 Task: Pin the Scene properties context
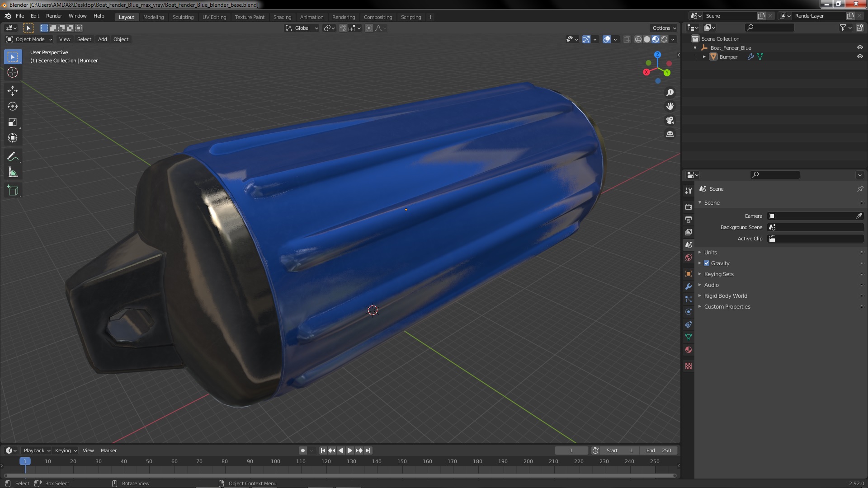pos(860,189)
